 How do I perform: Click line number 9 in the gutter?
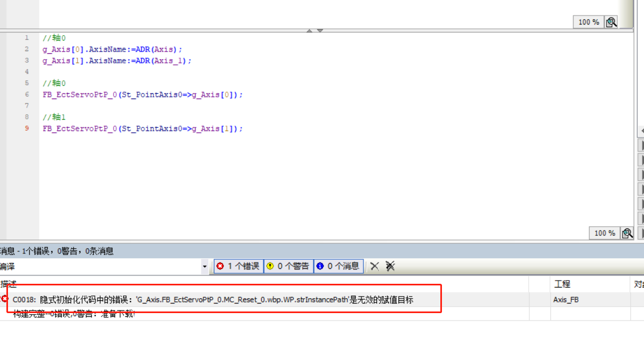click(x=27, y=128)
